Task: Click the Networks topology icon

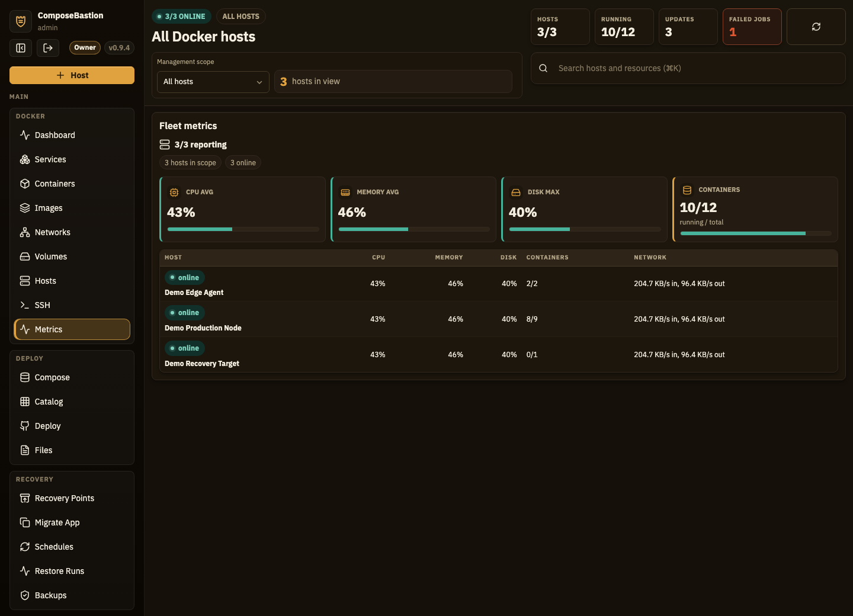Action: tap(25, 232)
